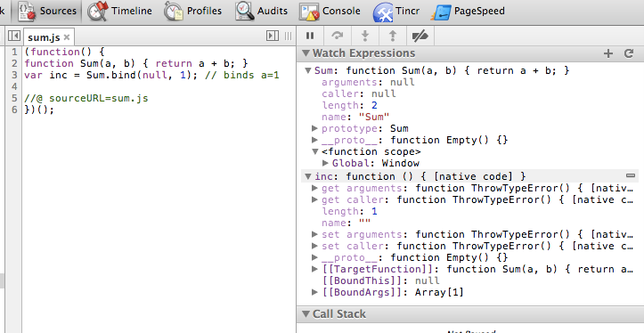Toggle the debugger sidebar icon
Viewport: 644px width, 333px height.
(x=273, y=37)
